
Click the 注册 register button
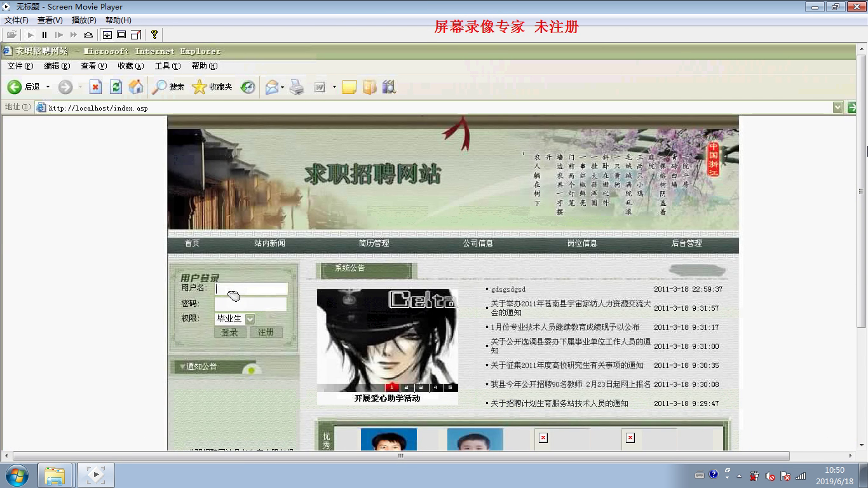[266, 332]
